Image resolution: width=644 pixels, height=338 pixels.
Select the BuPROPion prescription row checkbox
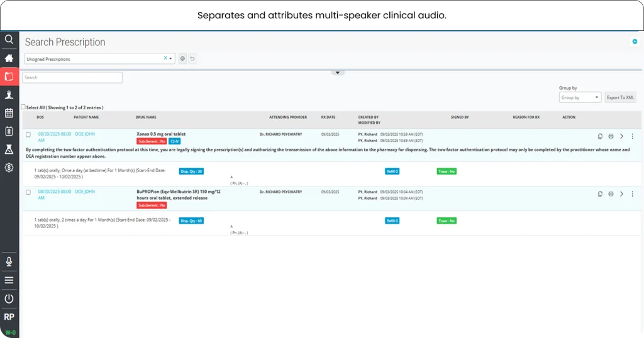pyautogui.click(x=28, y=192)
